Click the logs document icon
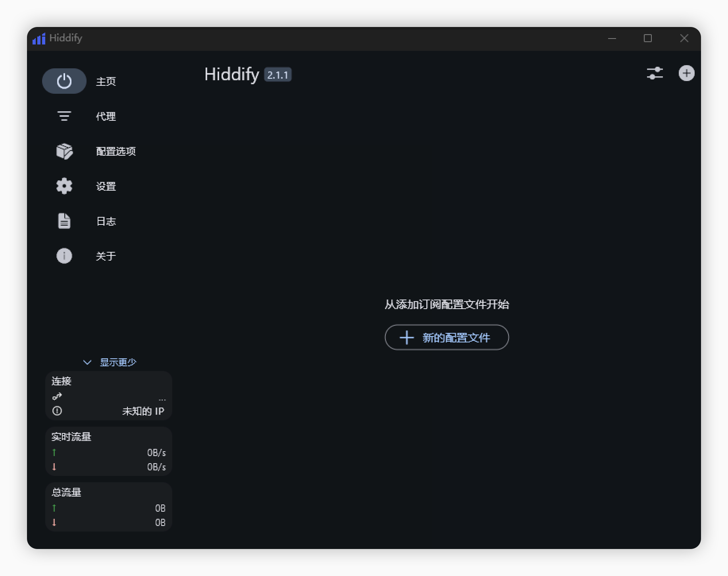This screenshot has width=728, height=576. pos(64,221)
